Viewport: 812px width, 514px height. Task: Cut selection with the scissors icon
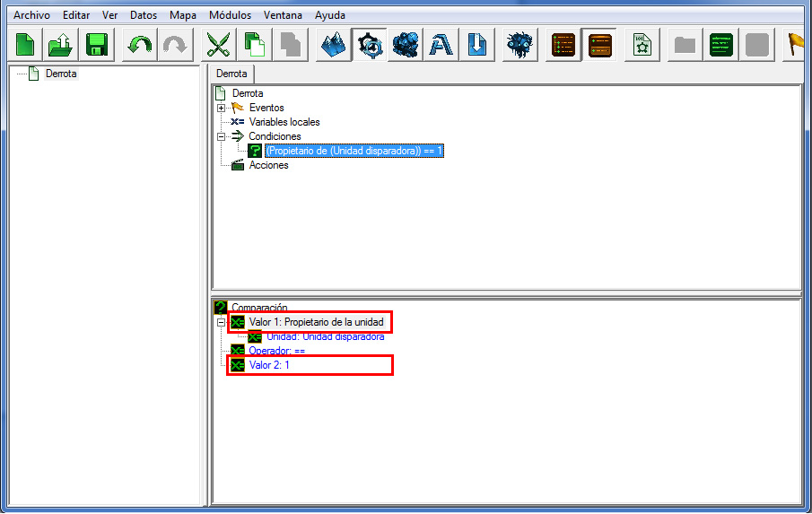tap(218, 45)
